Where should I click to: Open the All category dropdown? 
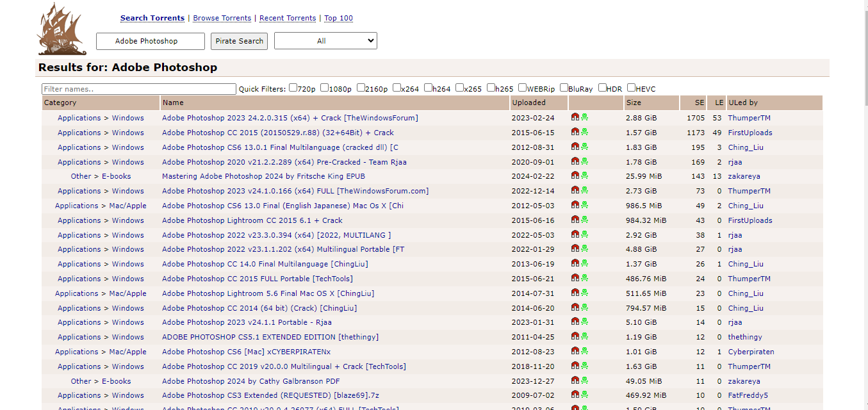tap(325, 41)
